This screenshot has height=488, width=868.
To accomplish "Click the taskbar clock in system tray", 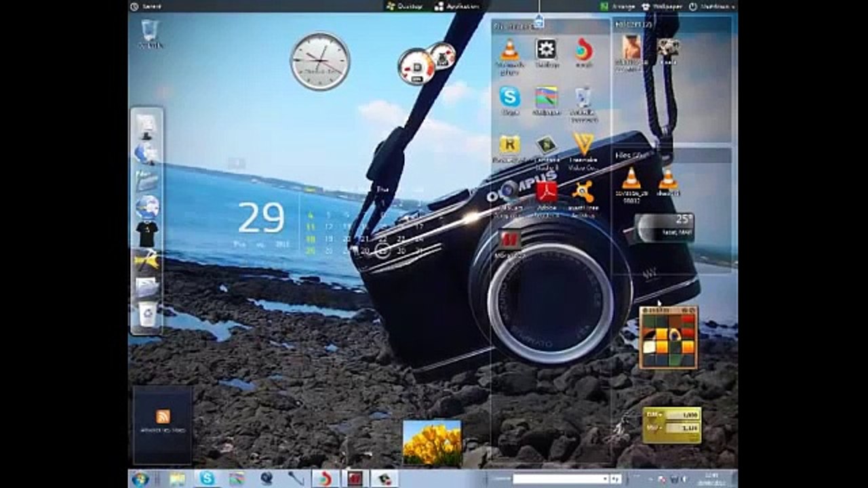I will point(711,479).
